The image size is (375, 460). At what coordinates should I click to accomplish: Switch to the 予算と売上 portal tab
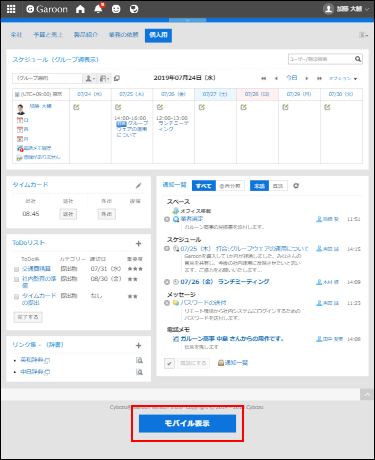tap(48, 35)
